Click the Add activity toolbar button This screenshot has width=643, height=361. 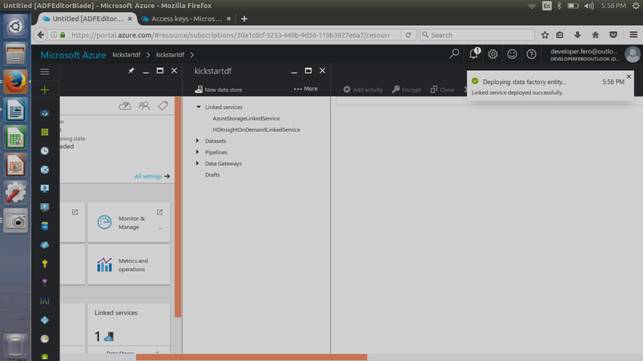pyautogui.click(x=363, y=89)
